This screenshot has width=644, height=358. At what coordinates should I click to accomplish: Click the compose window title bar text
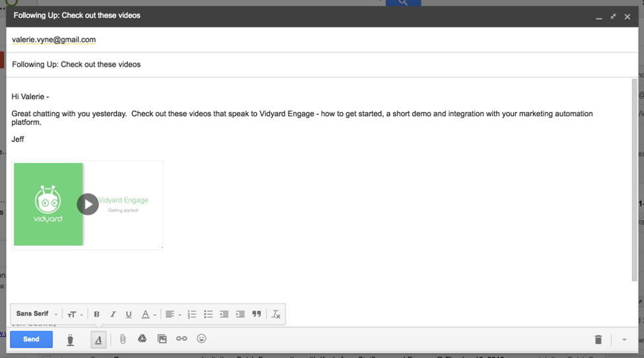(x=77, y=16)
